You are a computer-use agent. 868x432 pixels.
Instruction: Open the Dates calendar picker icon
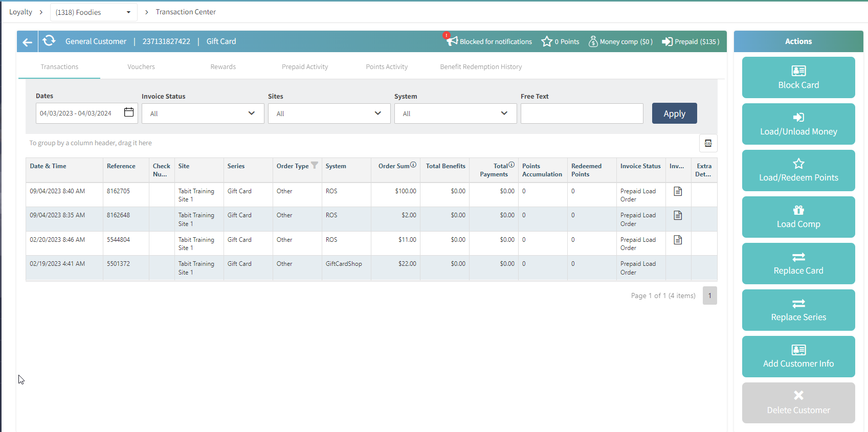pyautogui.click(x=129, y=112)
